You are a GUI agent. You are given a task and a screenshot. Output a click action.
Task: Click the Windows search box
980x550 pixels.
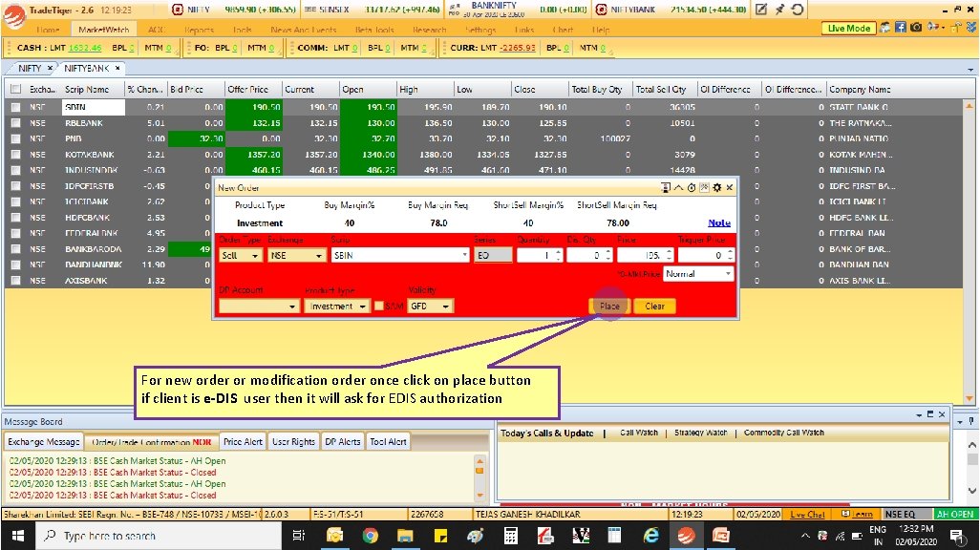click(158, 536)
